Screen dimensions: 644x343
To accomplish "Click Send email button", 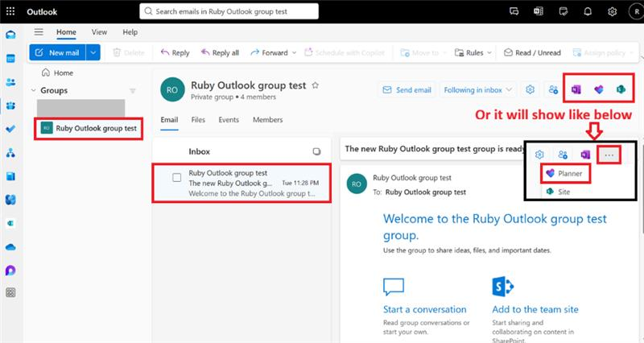I will point(407,90).
